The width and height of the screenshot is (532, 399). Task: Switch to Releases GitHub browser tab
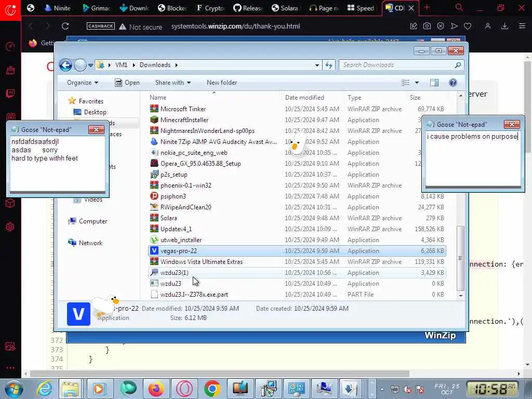[248, 8]
